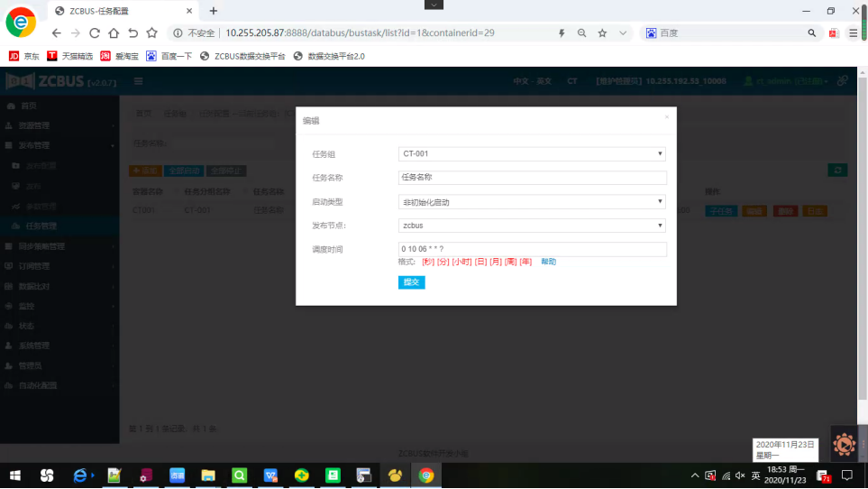Bookmark page with the star icon
The image size is (868, 489).
[602, 33]
